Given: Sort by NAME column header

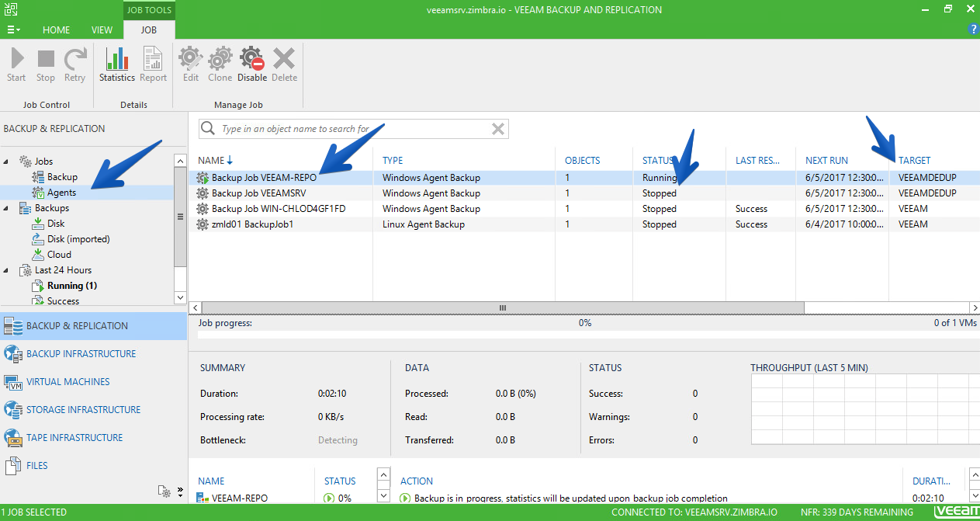Looking at the screenshot, I should (x=211, y=161).
